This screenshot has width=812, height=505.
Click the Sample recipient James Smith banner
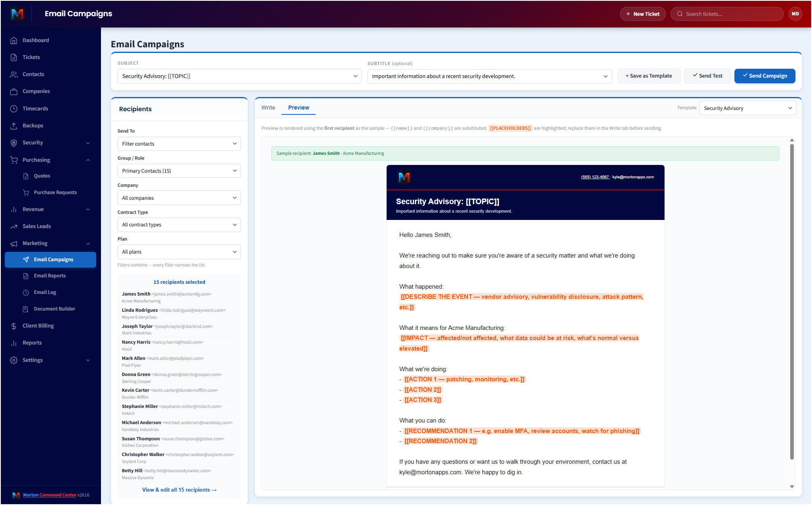pyautogui.click(x=525, y=153)
